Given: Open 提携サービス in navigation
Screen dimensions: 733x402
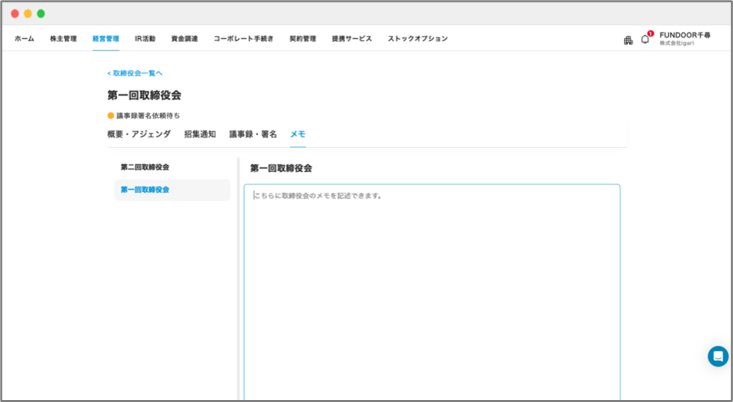Looking at the screenshot, I should pos(351,39).
